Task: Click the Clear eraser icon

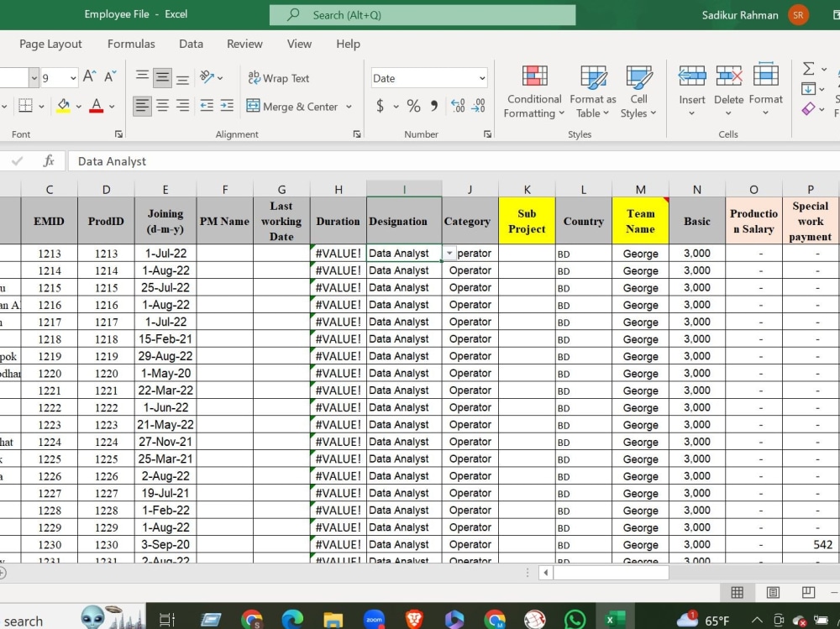Action: pos(808,109)
